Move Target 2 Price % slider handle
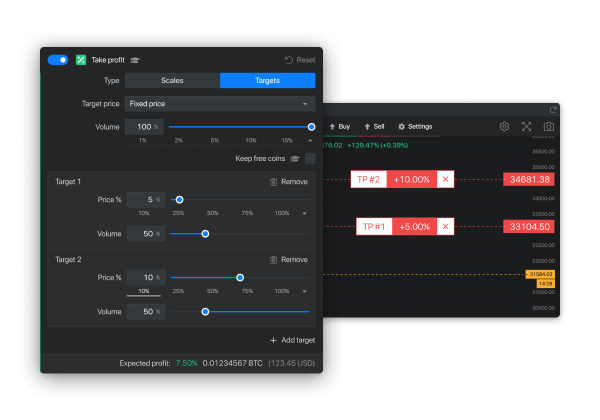Image resolution: width=600 pixels, height=420 pixels. coord(240,278)
